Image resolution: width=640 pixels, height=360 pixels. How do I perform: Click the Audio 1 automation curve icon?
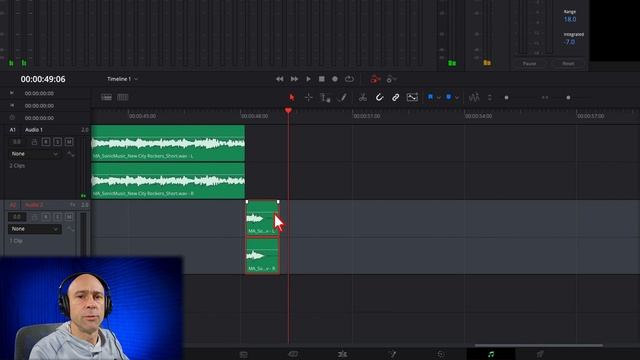[71, 154]
